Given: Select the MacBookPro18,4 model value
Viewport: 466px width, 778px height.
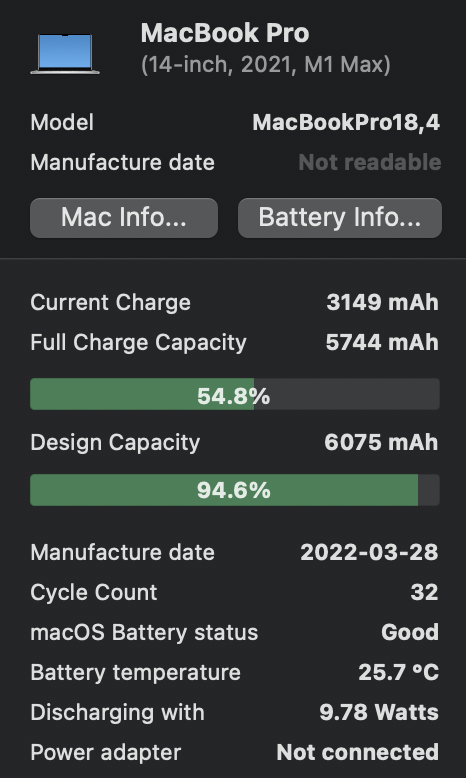Looking at the screenshot, I should pyautogui.click(x=346, y=123).
